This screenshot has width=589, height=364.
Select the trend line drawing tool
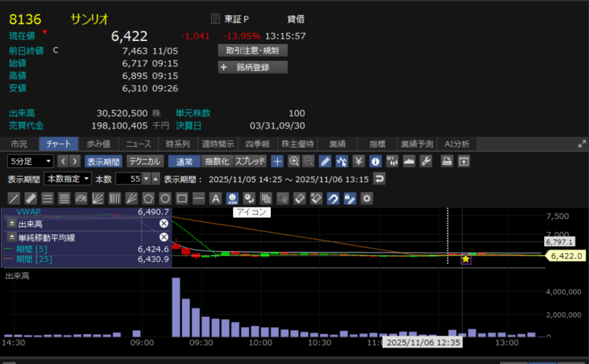click(x=15, y=199)
